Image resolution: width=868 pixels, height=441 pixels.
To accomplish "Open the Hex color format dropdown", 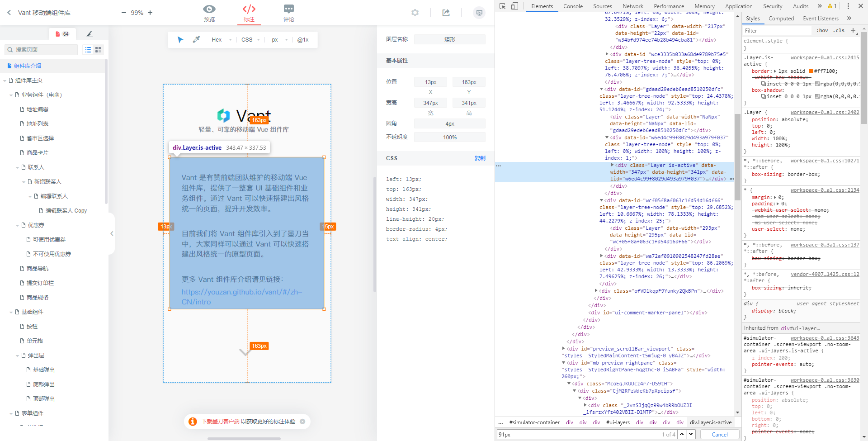I will [222, 40].
